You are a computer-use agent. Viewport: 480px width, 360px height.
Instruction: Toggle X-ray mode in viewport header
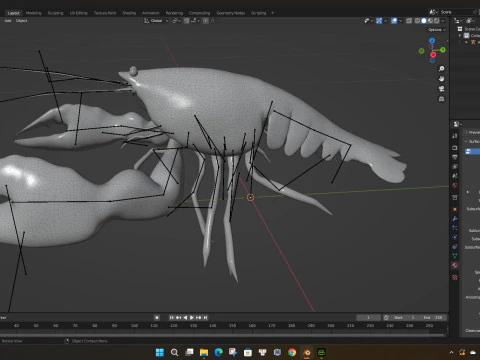click(x=409, y=21)
